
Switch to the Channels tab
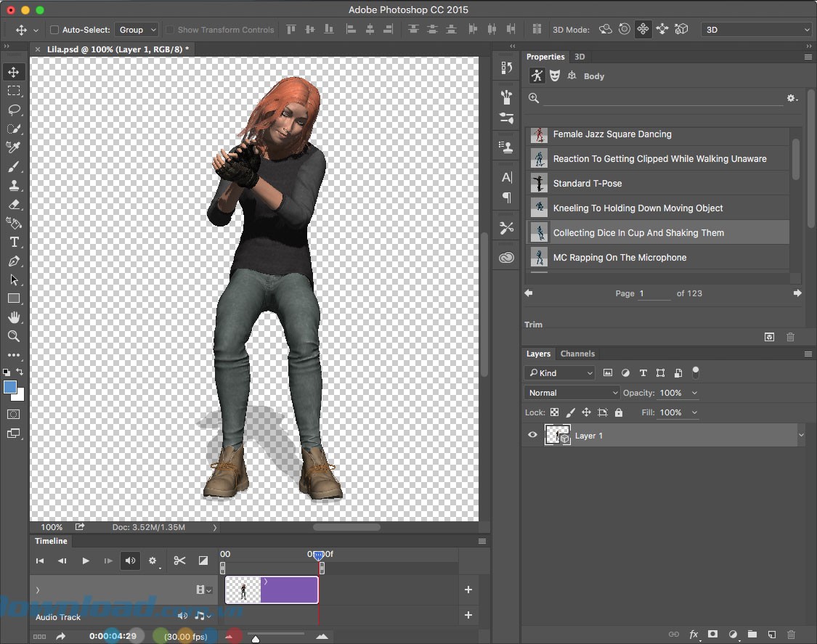click(x=577, y=354)
